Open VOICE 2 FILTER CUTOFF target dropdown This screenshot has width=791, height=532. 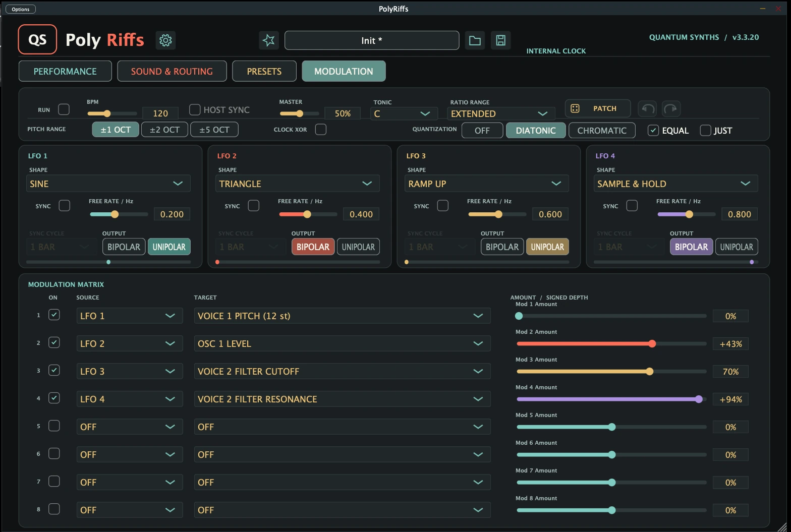(x=343, y=371)
